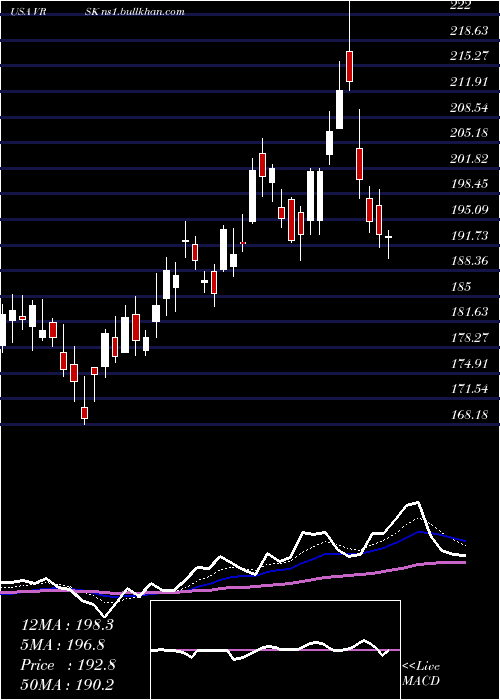Click the 205.18 price axis label

(468, 133)
